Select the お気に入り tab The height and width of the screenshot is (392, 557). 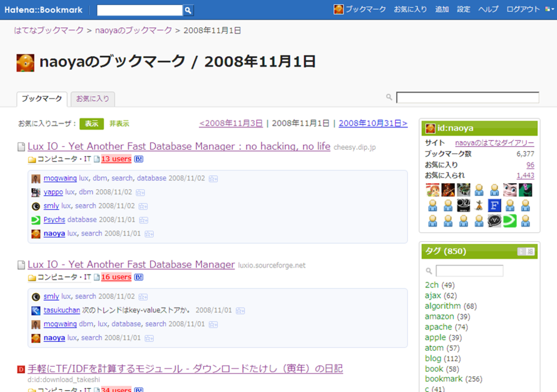(x=92, y=99)
